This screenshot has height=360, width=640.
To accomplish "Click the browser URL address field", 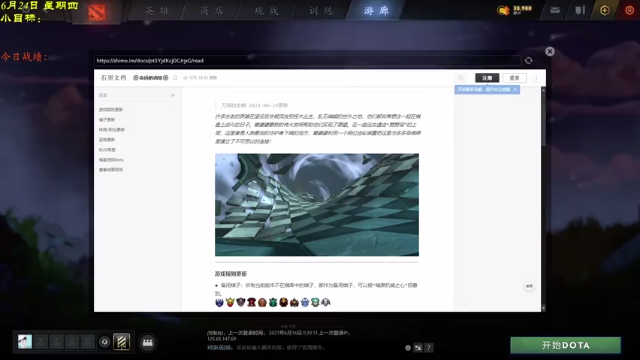I will pos(307,60).
